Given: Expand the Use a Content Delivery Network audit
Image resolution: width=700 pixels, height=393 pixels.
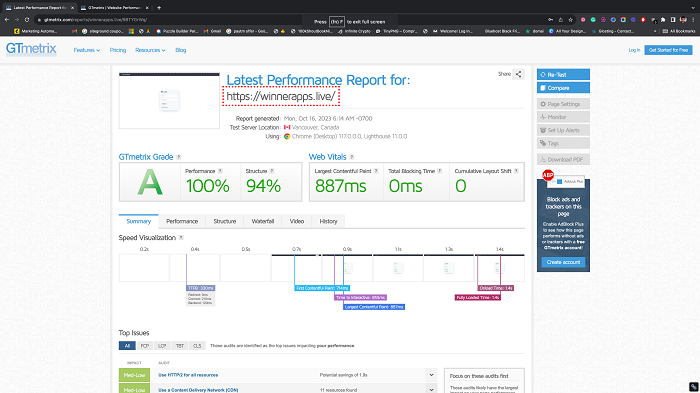Looking at the screenshot, I should coord(431,389).
